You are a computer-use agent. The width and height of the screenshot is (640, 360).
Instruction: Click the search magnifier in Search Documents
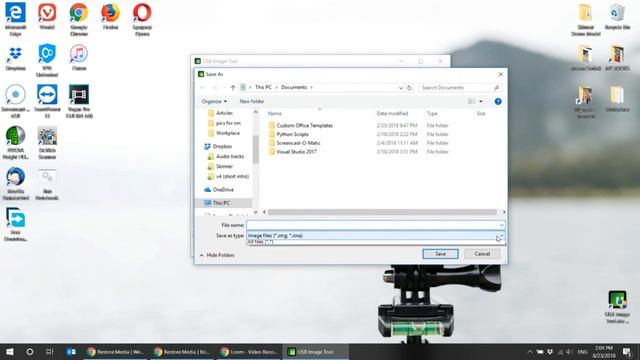click(496, 87)
